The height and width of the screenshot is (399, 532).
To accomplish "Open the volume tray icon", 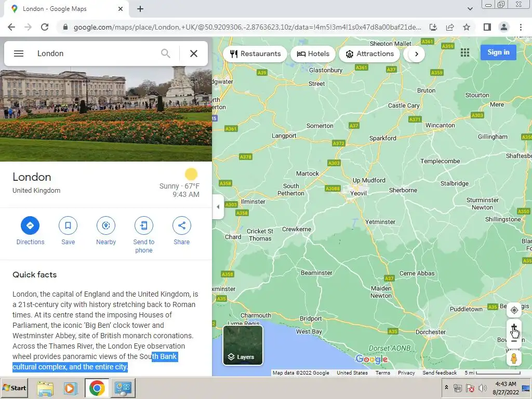I will (482, 388).
